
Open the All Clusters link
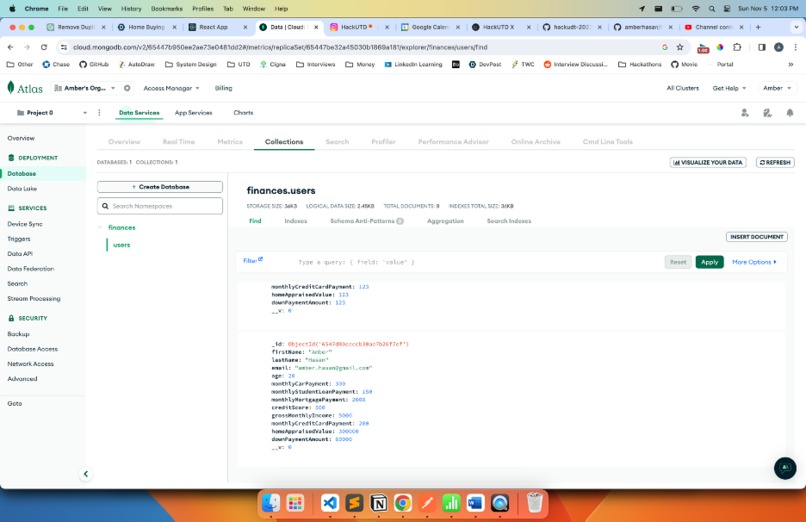point(683,88)
